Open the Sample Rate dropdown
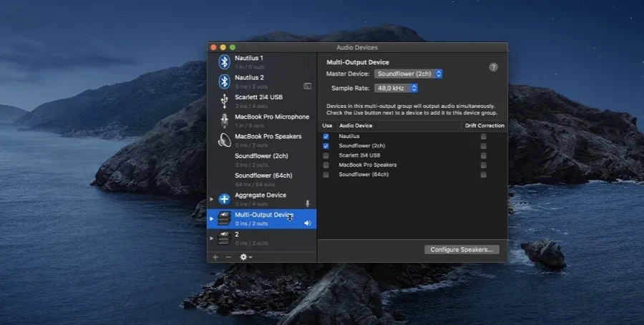 pyautogui.click(x=396, y=88)
